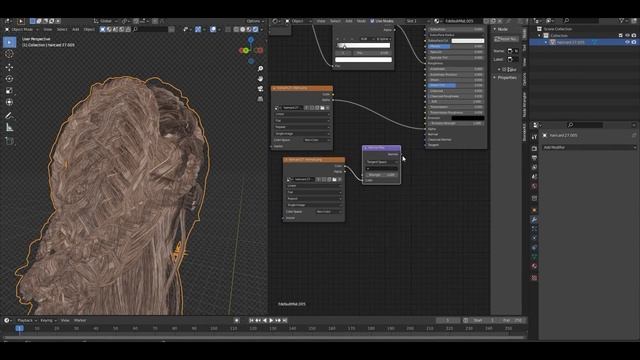Image resolution: width=640 pixels, height=360 pixels.
Task: Enable rendered viewport shading mode
Action: tap(255, 29)
